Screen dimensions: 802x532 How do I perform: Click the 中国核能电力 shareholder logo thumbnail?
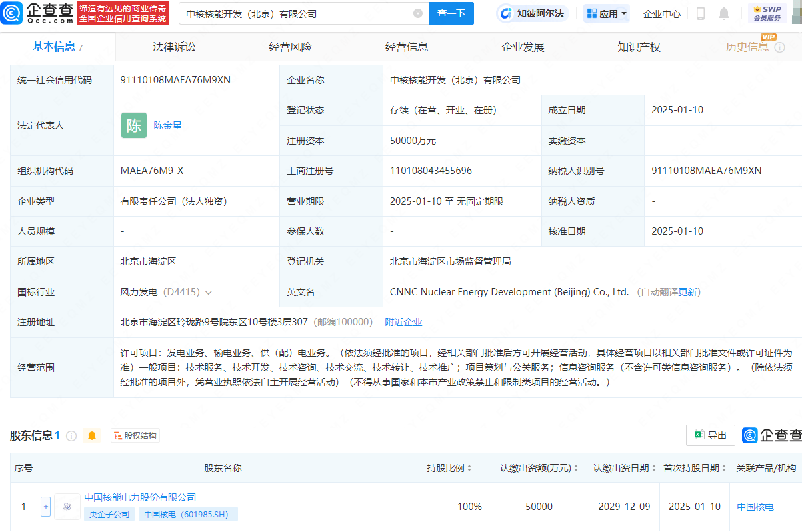click(67, 507)
